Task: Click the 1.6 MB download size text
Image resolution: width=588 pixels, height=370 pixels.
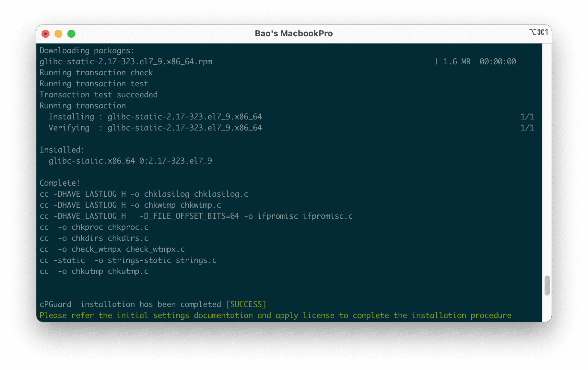Action: point(457,61)
